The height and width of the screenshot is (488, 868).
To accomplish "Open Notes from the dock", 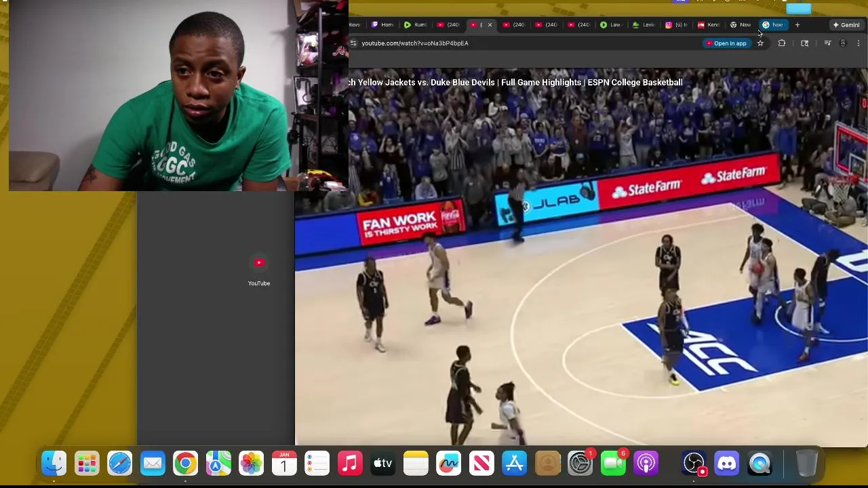I will click(x=416, y=464).
